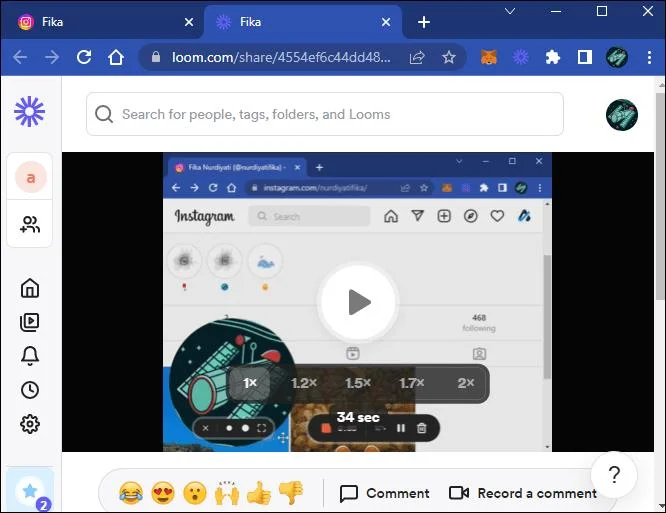Toggle the browser side panel
Image resolution: width=666 pixels, height=513 pixels.
[584, 57]
